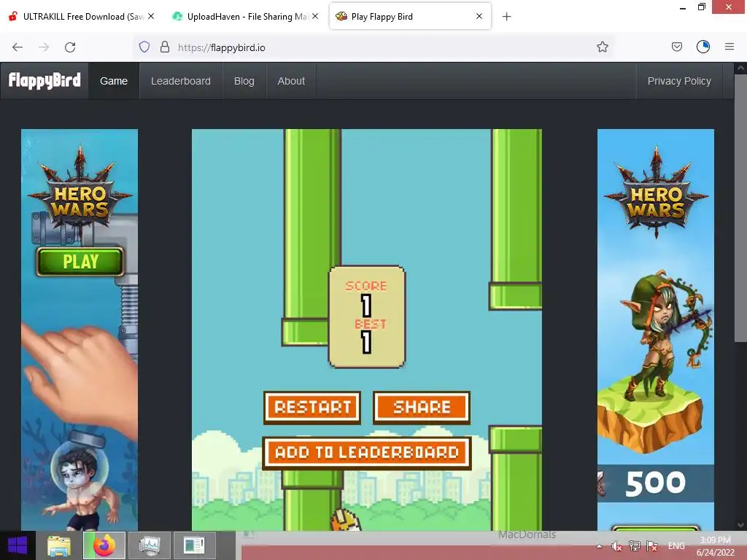747x560 pixels.
Task: Open the Leaderboard nav item
Action: pyautogui.click(x=181, y=81)
